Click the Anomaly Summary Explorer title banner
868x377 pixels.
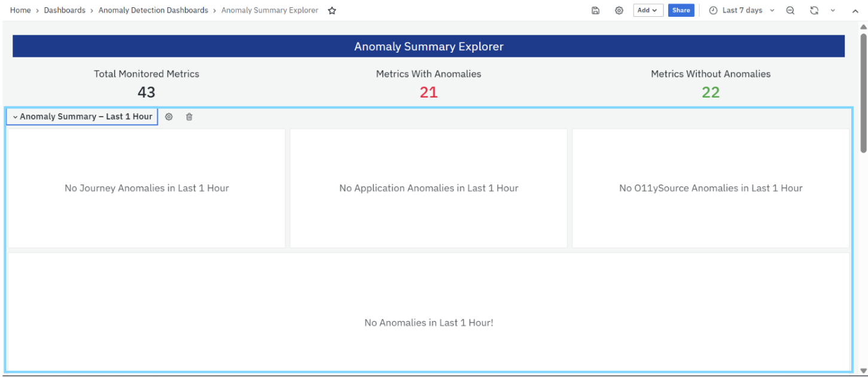tap(428, 46)
